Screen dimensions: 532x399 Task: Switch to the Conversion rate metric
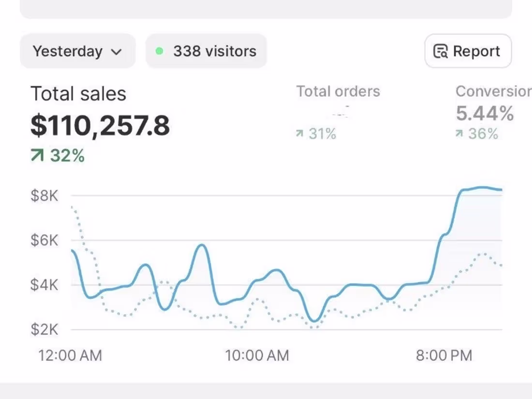493,91
